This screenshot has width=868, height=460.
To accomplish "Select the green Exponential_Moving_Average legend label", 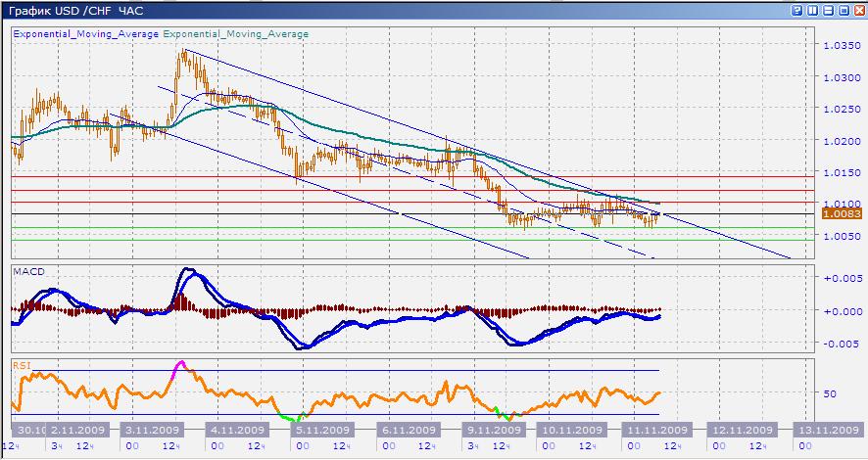I will click(236, 33).
